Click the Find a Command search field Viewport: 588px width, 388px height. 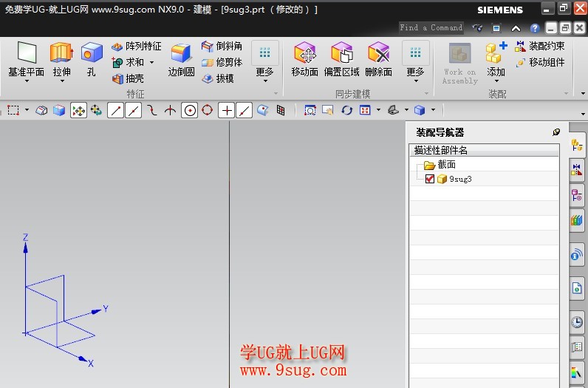click(431, 28)
